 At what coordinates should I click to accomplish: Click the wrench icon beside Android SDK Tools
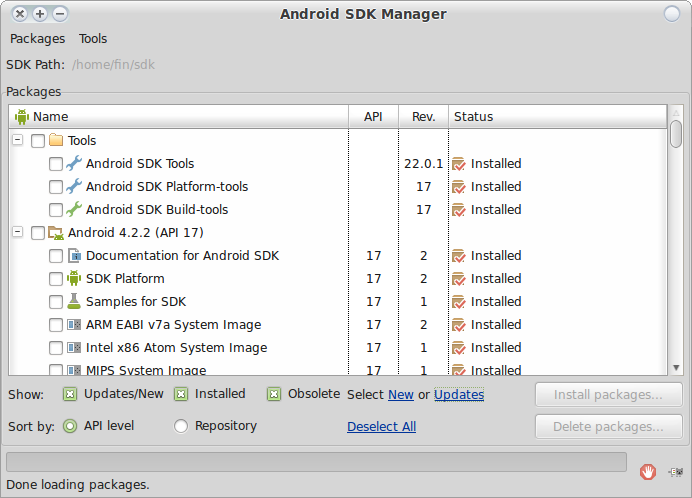(x=74, y=164)
